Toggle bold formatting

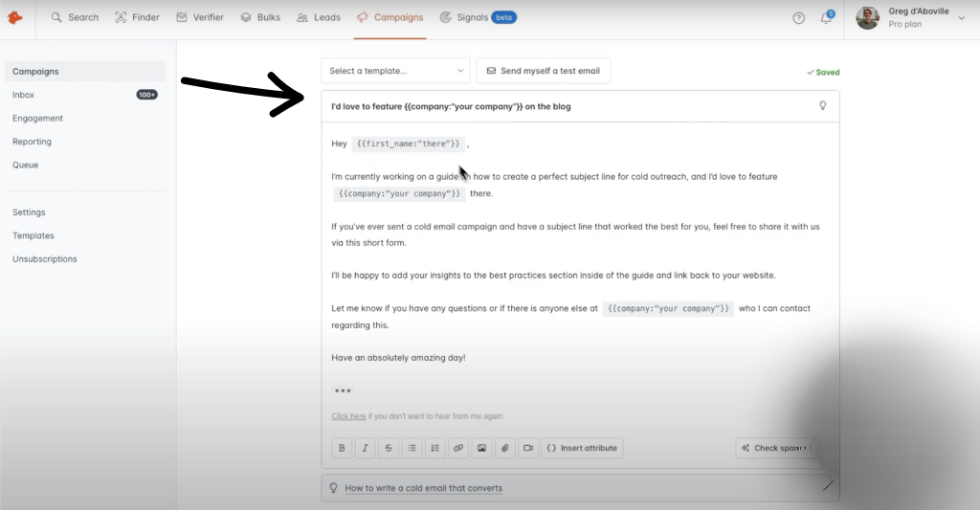(x=342, y=448)
